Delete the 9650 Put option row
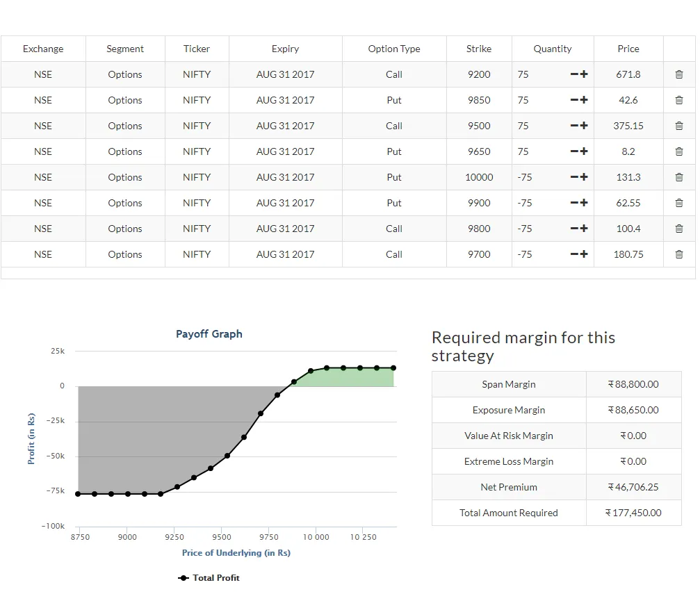 (x=679, y=151)
